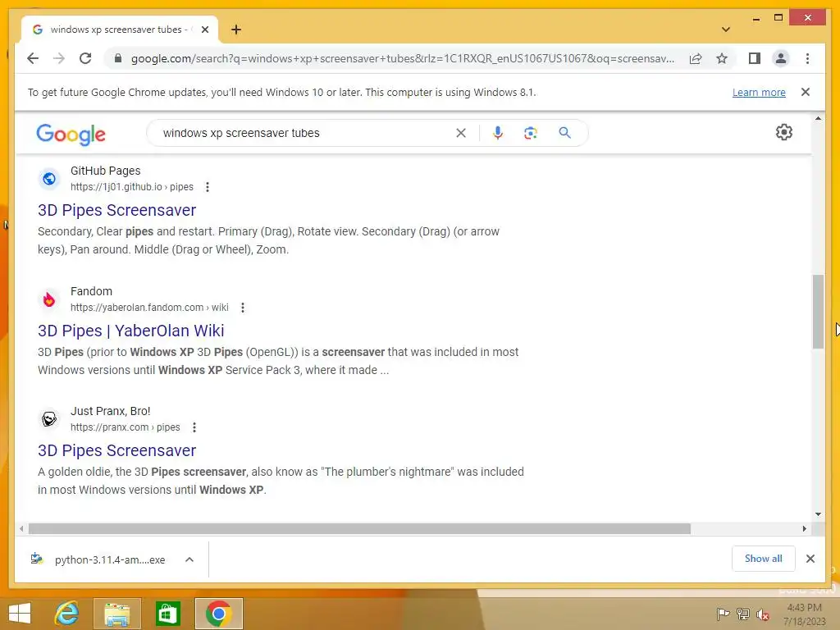Open 3D Pipes YaberOlan Wiki link
Viewport: 840px width, 630px height.
click(130, 331)
